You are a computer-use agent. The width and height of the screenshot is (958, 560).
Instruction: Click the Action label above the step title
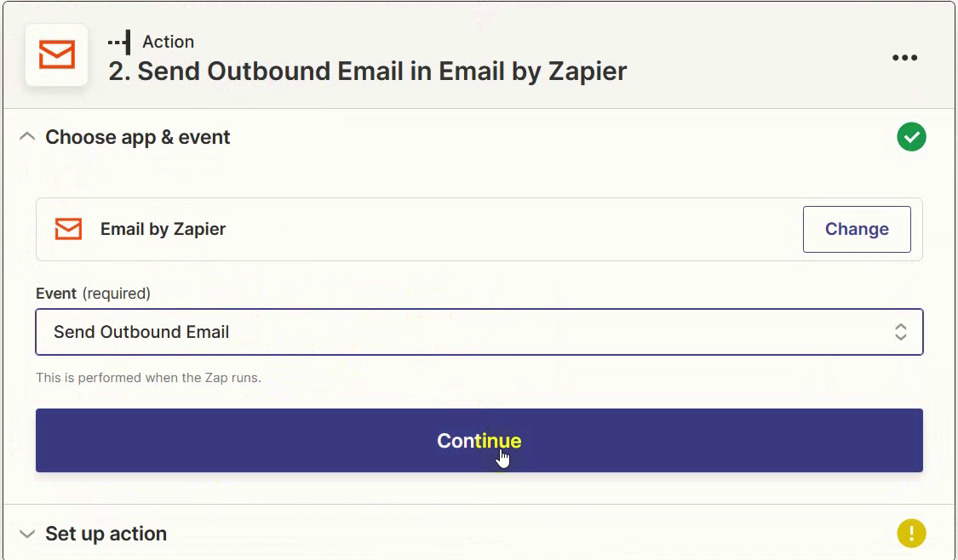tap(168, 42)
